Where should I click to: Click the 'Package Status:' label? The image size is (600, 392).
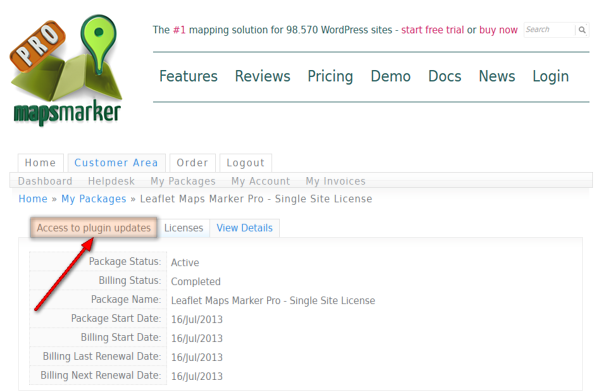[x=125, y=261]
